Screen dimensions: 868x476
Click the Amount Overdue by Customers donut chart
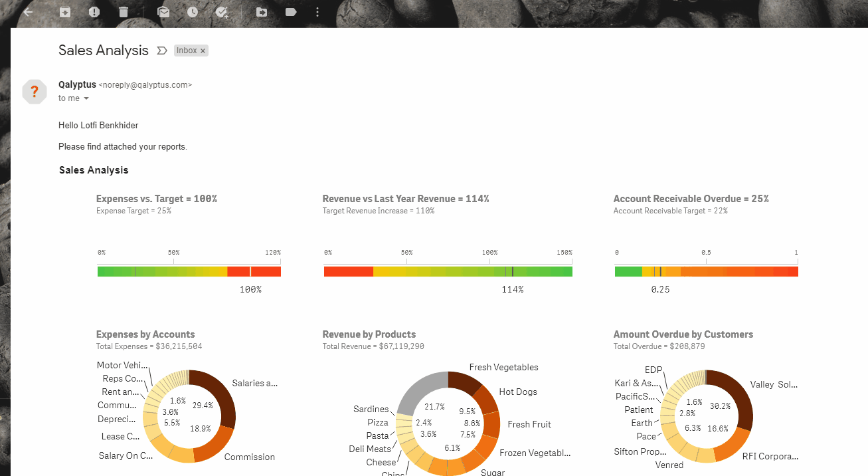pyautogui.click(x=706, y=416)
